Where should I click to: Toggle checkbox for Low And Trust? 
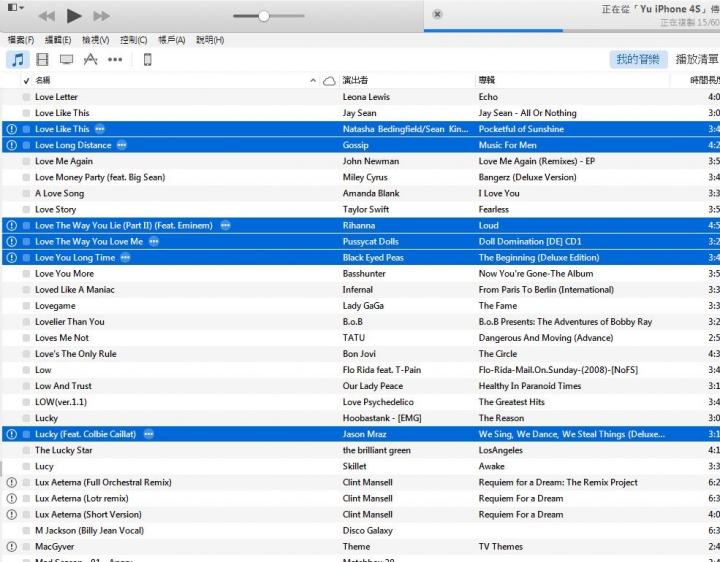coord(26,387)
